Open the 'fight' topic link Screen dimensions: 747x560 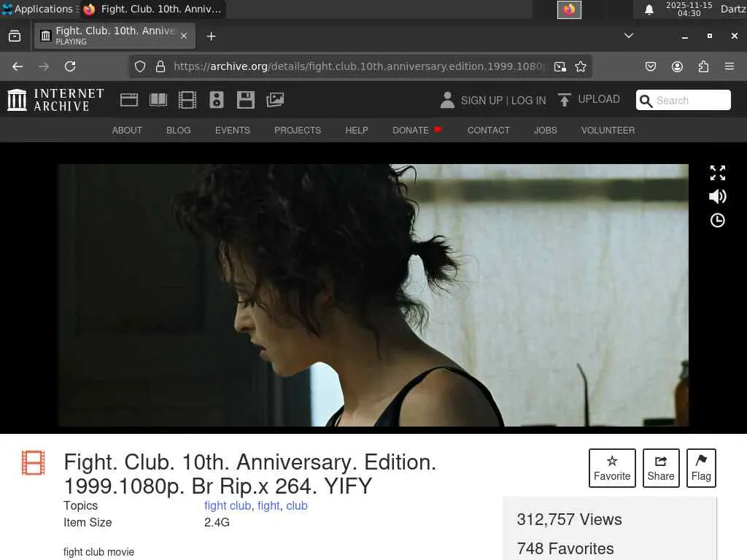268,506
